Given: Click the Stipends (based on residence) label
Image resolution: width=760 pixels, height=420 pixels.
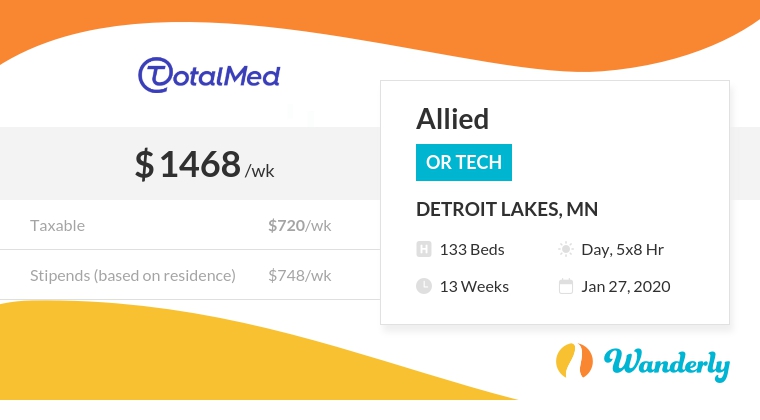Looking at the screenshot, I should 133,275.
